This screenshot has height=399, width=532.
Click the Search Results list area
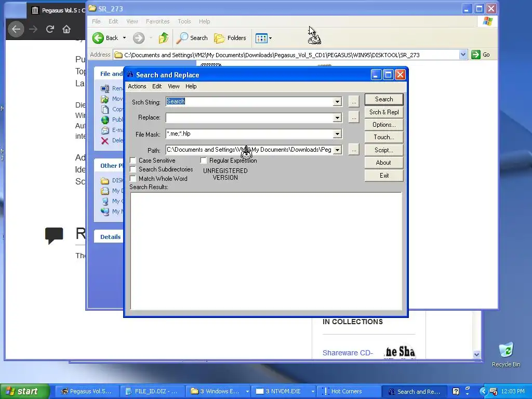point(266,251)
